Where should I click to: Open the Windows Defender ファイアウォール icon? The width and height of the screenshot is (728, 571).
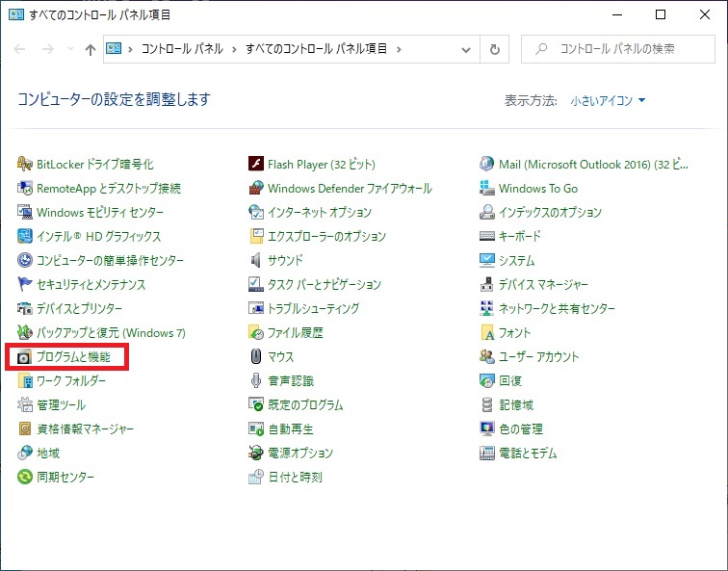[x=256, y=188]
